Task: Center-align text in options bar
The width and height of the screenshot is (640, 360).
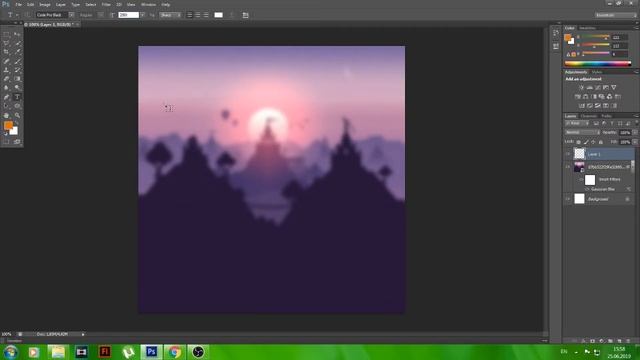Action: coord(198,15)
